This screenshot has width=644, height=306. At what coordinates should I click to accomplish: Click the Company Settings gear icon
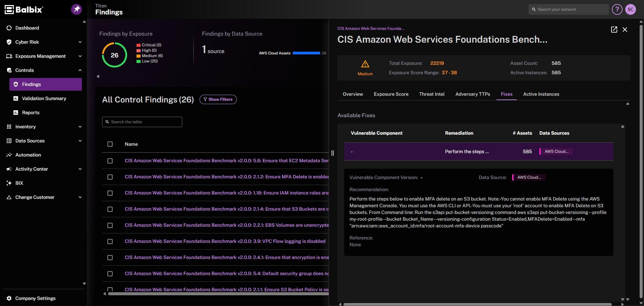9,298
